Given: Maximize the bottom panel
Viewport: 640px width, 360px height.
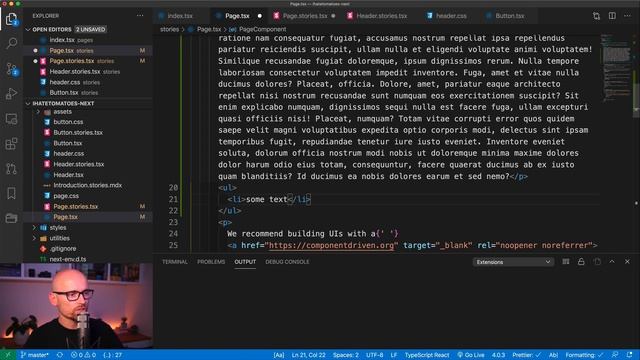Looking at the screenshot, I should 612,262.
